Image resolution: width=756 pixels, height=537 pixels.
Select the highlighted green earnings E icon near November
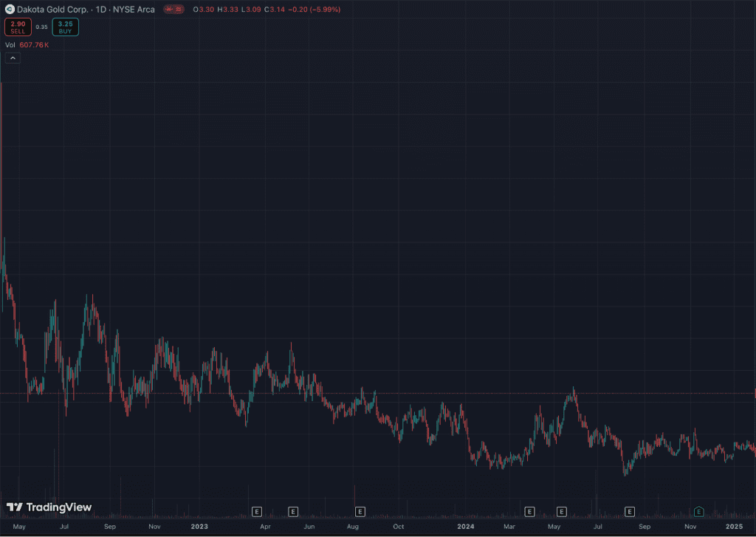click(x=698, y=510)
